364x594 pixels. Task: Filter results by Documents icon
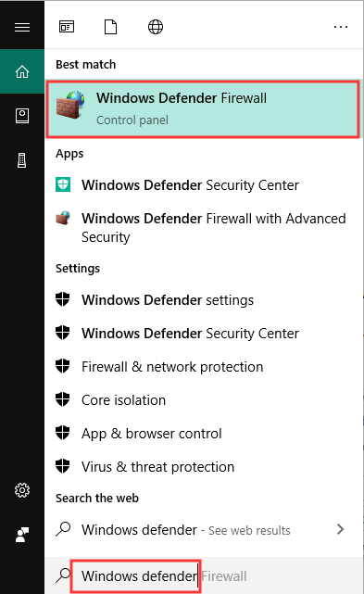[x=110, y=27]
